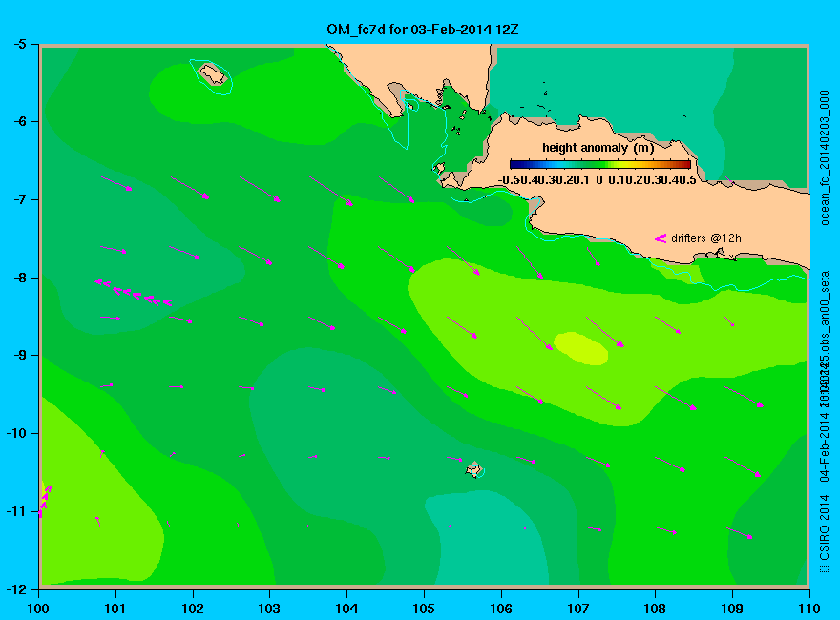Click the dark blue end of the colorbar
840x620 pixels.
[515, 164]
